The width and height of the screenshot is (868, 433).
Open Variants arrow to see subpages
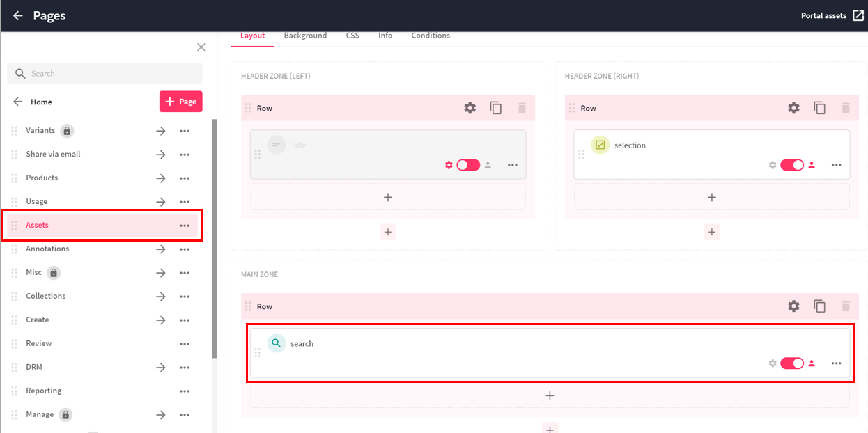(x=161, y=131)
